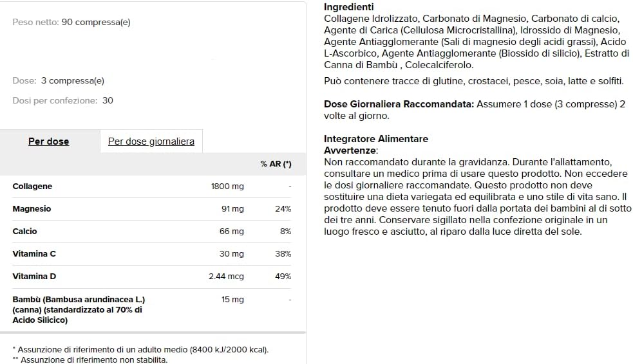Click the 49% value for Vitamina D

(283, 277)
